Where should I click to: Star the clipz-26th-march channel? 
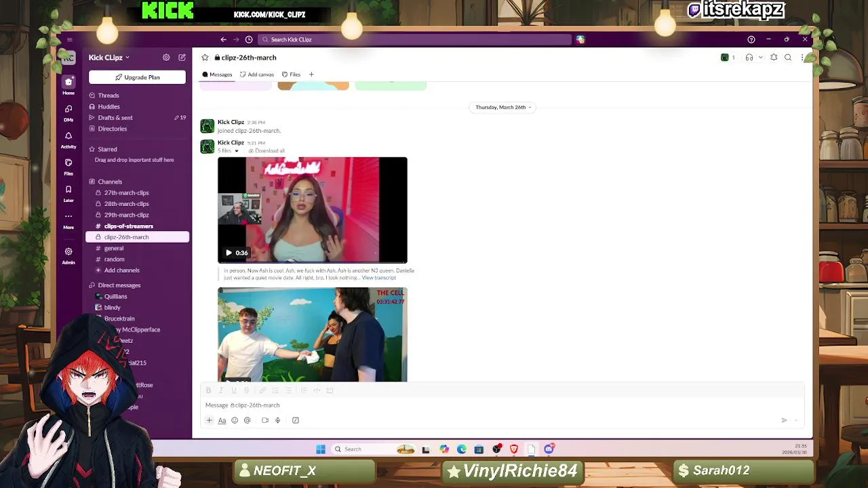pos(205,58)
